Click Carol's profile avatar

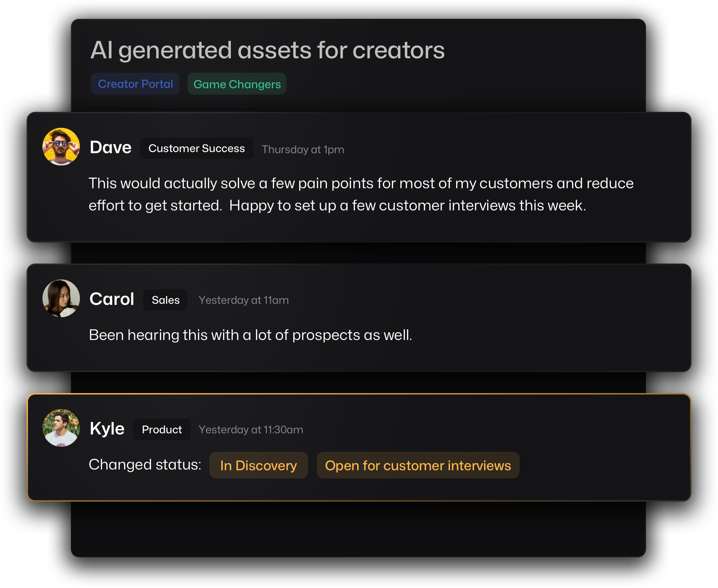61,298
